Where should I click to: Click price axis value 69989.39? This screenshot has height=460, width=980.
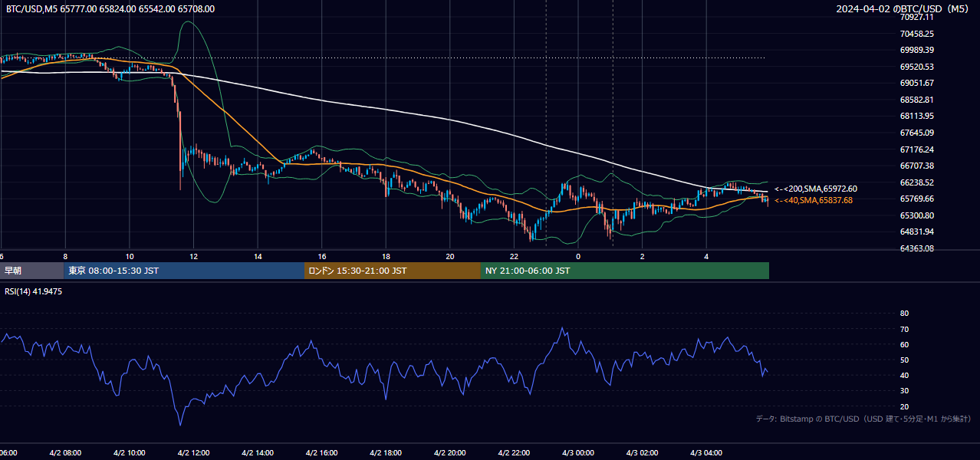coord(916,50)
